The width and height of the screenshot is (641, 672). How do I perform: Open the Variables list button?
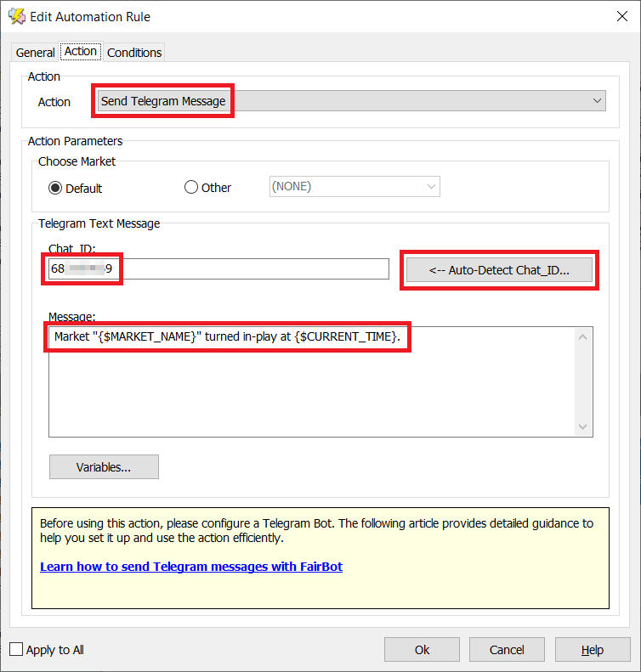104,467
